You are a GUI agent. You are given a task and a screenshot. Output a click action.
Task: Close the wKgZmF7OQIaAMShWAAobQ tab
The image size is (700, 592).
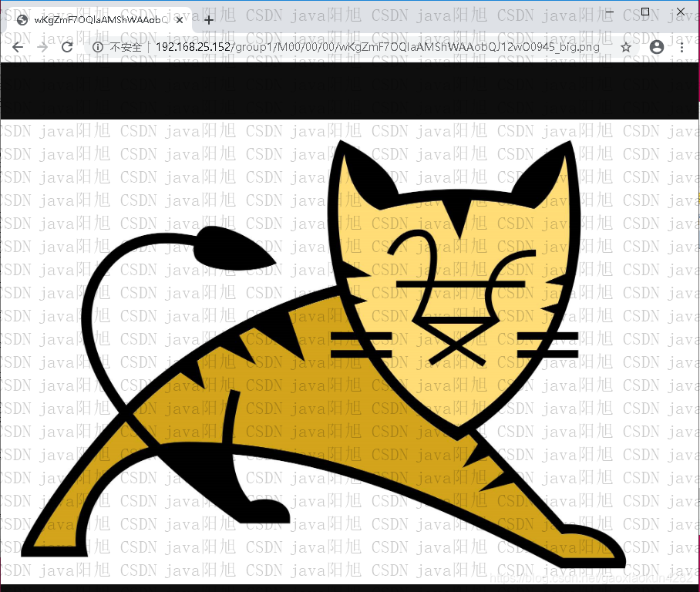[179, 20]
